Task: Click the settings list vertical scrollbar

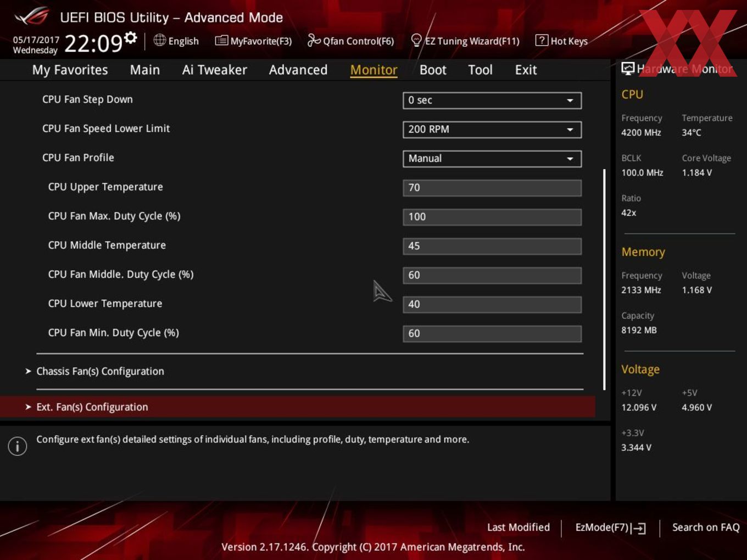Action: point(604,279)
